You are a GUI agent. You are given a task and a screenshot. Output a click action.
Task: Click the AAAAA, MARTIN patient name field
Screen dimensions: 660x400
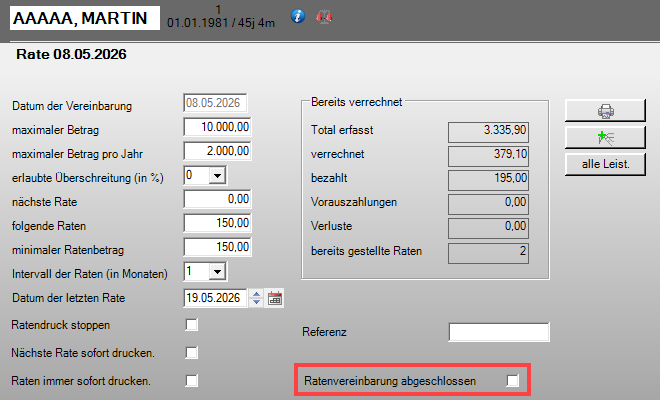point(85,18)
